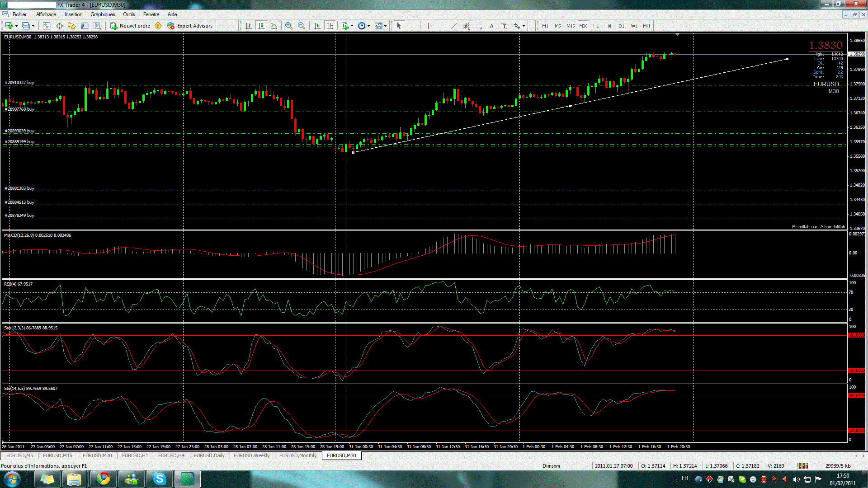
Task: Expand the chart templates dropdown
Action: click(385, 26)
